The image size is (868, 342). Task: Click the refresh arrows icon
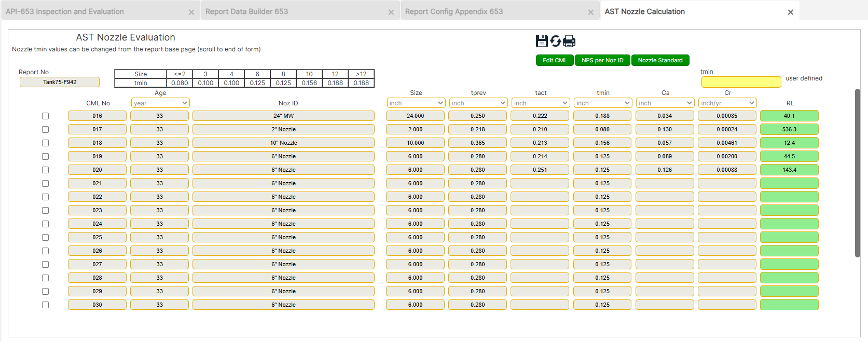[x=556, y=41]
